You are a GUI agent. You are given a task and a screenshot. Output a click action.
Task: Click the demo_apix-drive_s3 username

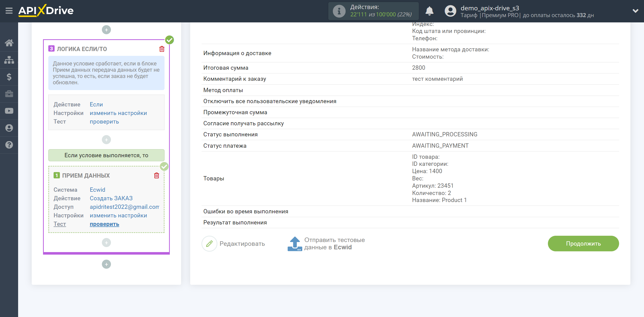(x=490, y=8)
